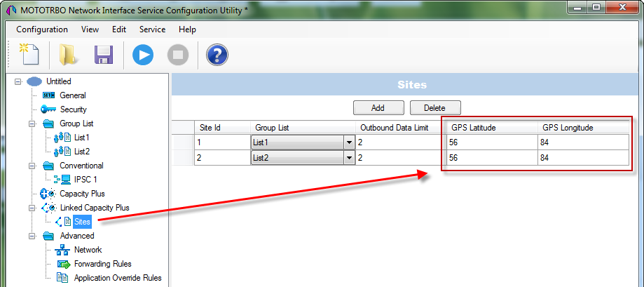The height and width of the screenshot is (287, 644).
Task: Click the Conventional folder icon
Action: (48, 166)
